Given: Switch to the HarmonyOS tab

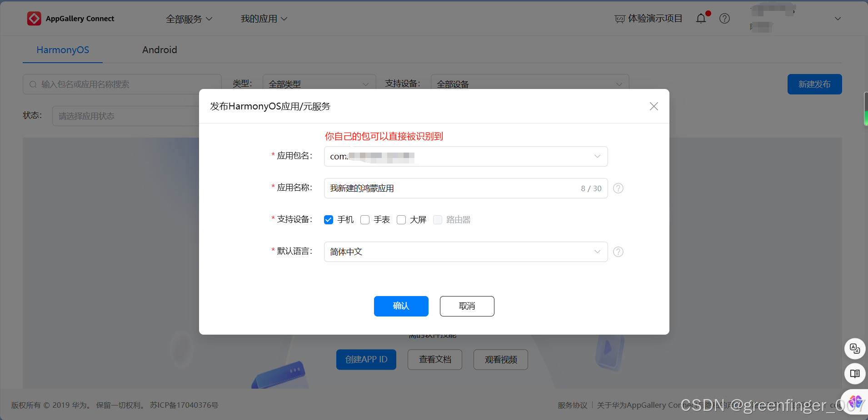Looking at the screenshot, I should click(63, 50).
